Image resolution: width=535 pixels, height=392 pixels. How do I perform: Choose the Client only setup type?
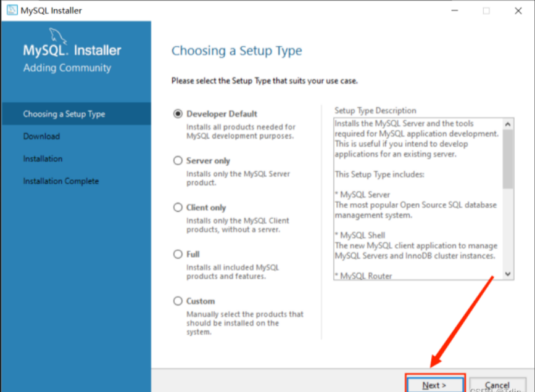pos(178,207)
